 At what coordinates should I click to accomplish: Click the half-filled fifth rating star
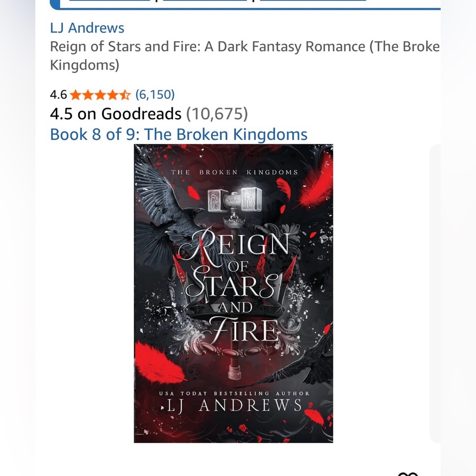click(x=125, y=95)
